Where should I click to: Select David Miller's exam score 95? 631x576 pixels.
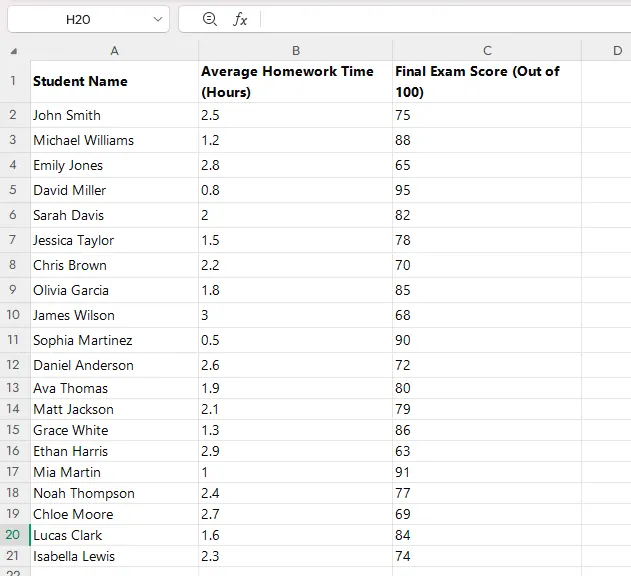click(x=486, y=190)
